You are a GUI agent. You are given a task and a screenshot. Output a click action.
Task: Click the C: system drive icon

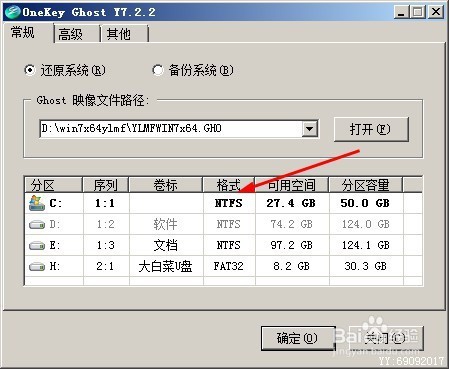tap(37, 203)
